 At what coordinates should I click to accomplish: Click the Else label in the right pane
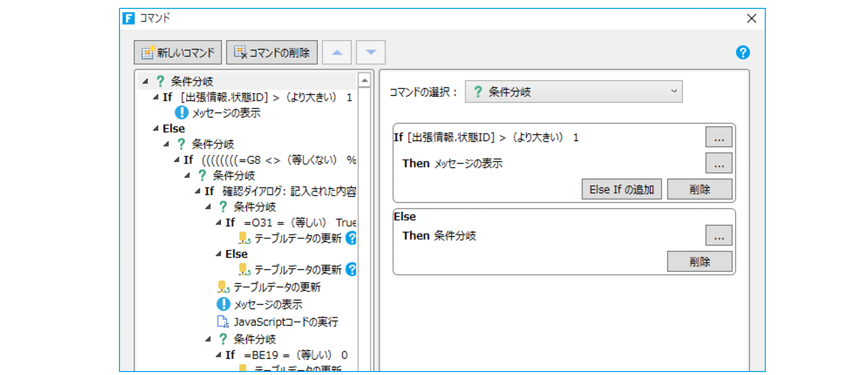(405, 216)
